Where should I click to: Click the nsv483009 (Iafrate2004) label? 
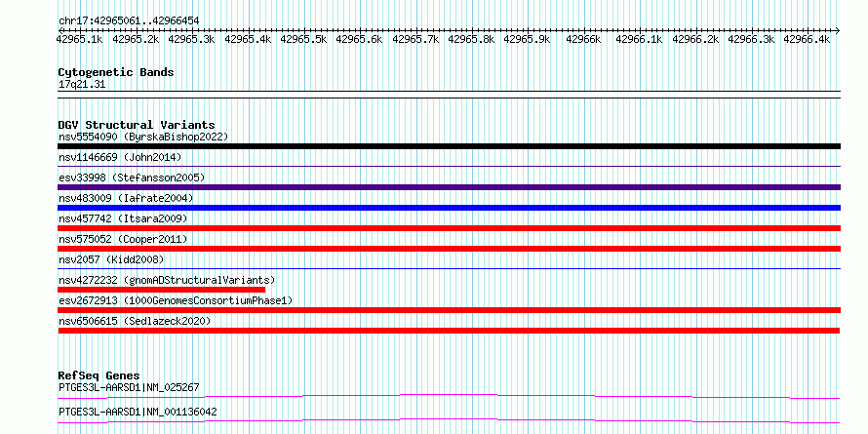(126, 198)
